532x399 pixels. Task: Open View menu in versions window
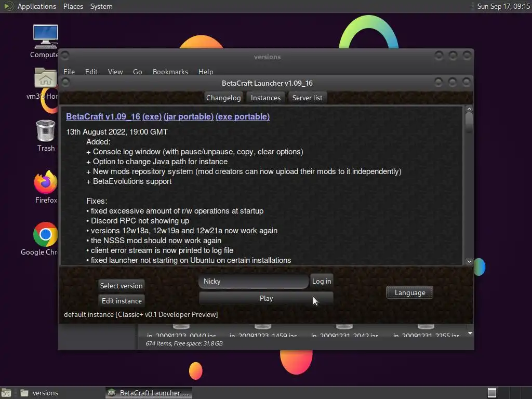coord(115,72)
